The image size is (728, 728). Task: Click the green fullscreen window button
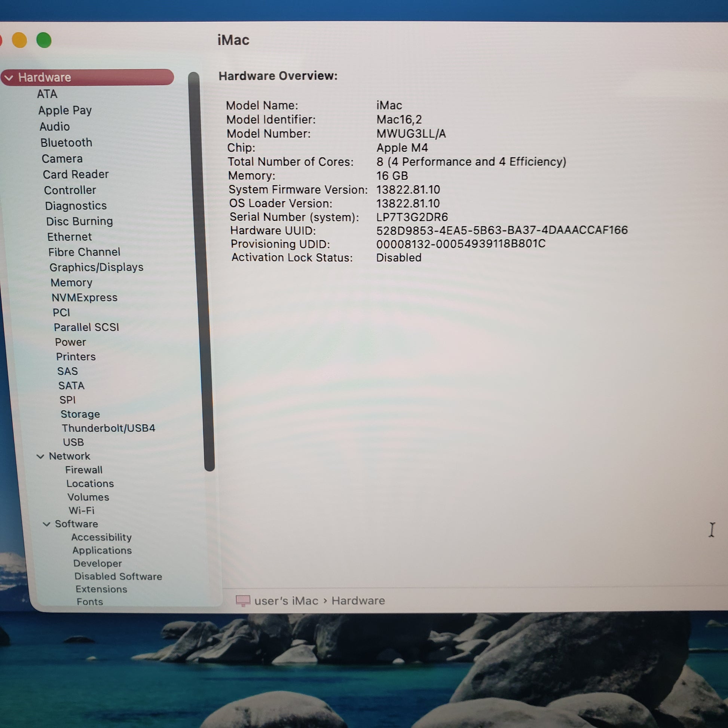[44, 40]
